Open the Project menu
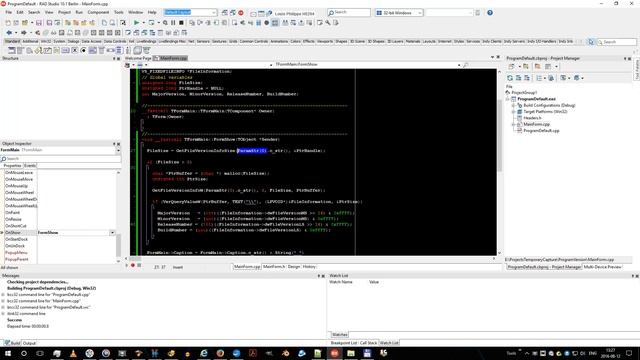The height and width of the screenshot is (360, 640). click(64, 12)
